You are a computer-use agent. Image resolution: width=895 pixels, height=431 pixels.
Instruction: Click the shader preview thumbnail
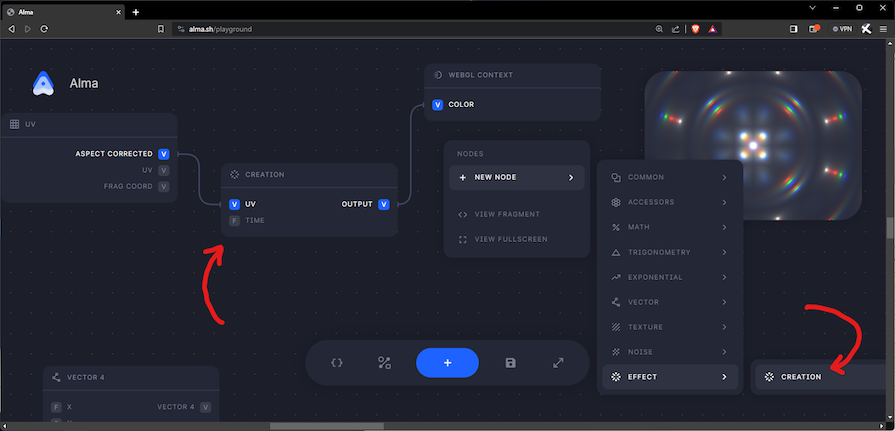[753, 145]
